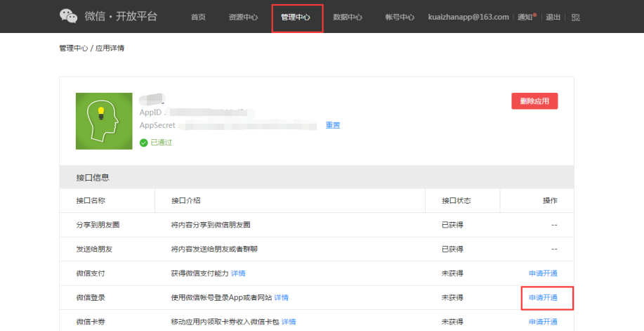The image size is (644, 331).
Task: Select the 管理中心 nav tab
Action: pos(296,18)
